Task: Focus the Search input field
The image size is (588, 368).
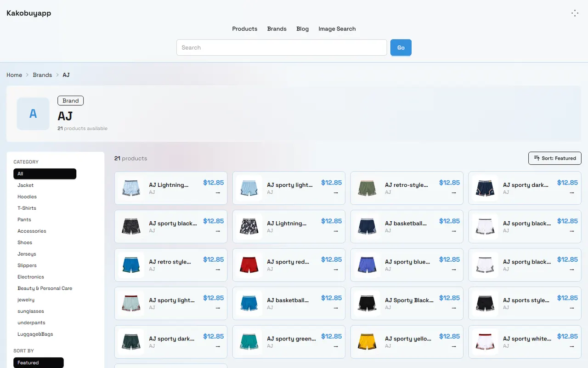Action: 282,47
